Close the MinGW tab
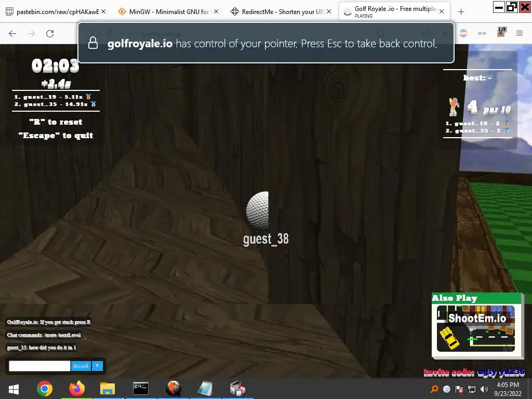Image resolution: width=532 pixels, height=399 pixels. (216, 11)
